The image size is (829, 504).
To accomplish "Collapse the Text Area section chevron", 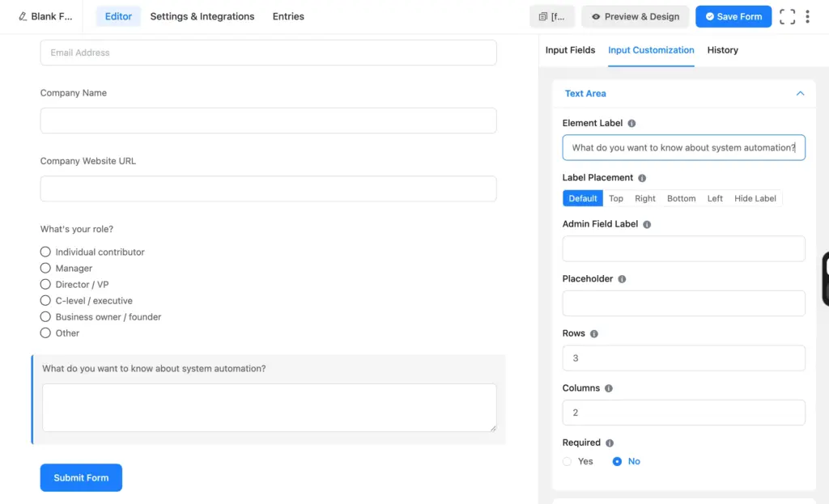I will tap(800, 94).
